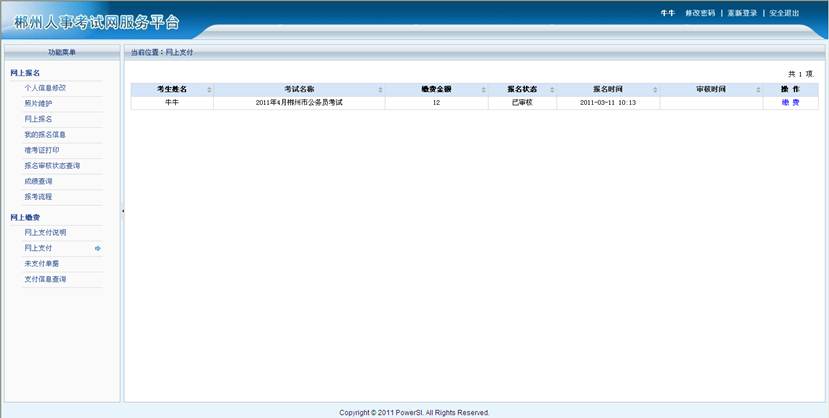Viewport: 829px width, 418px height.
Task: Open 修改密码 in the top header
Action: pos(700,13)
